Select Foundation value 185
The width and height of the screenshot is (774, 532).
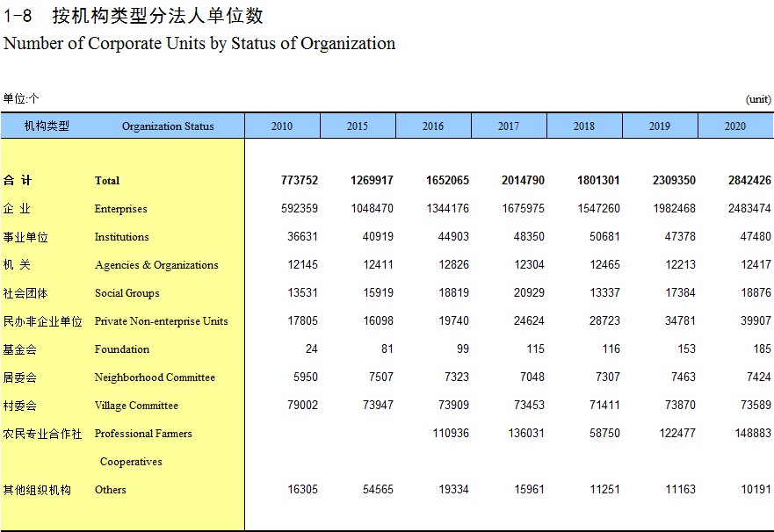click(x=763, y=349)
